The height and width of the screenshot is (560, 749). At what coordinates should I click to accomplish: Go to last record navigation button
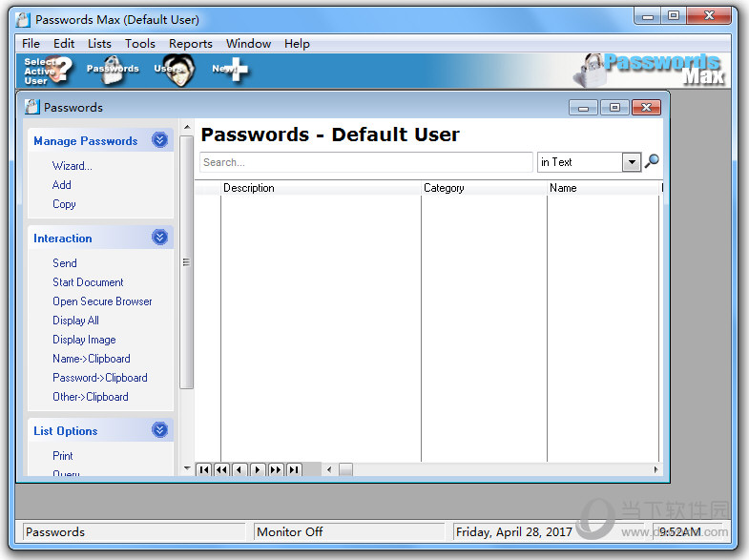[294, 469]
